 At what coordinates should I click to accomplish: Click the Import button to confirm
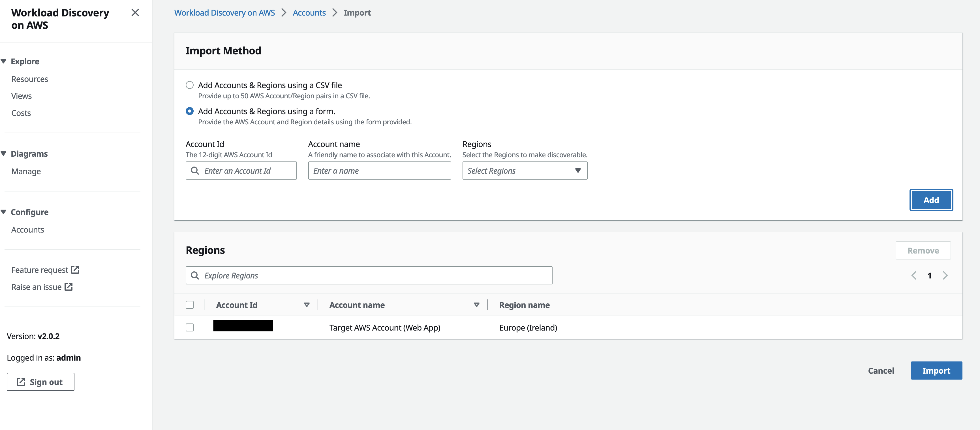pos(935,370)
